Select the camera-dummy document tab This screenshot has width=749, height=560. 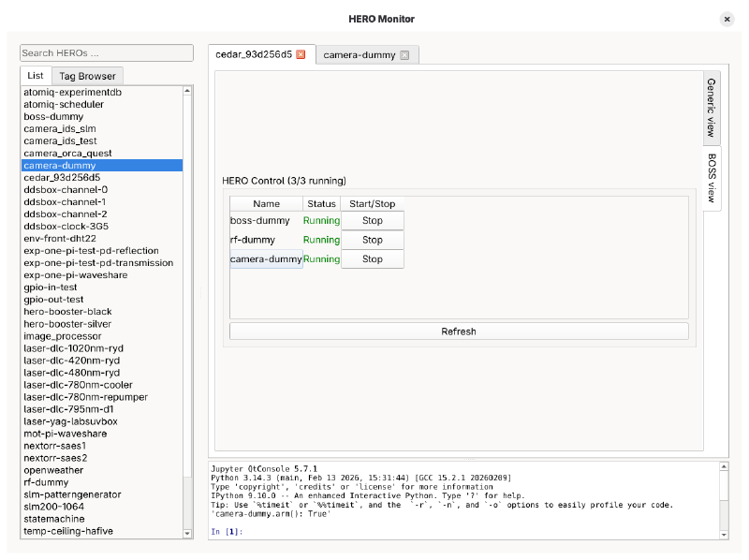coord(359,55)
